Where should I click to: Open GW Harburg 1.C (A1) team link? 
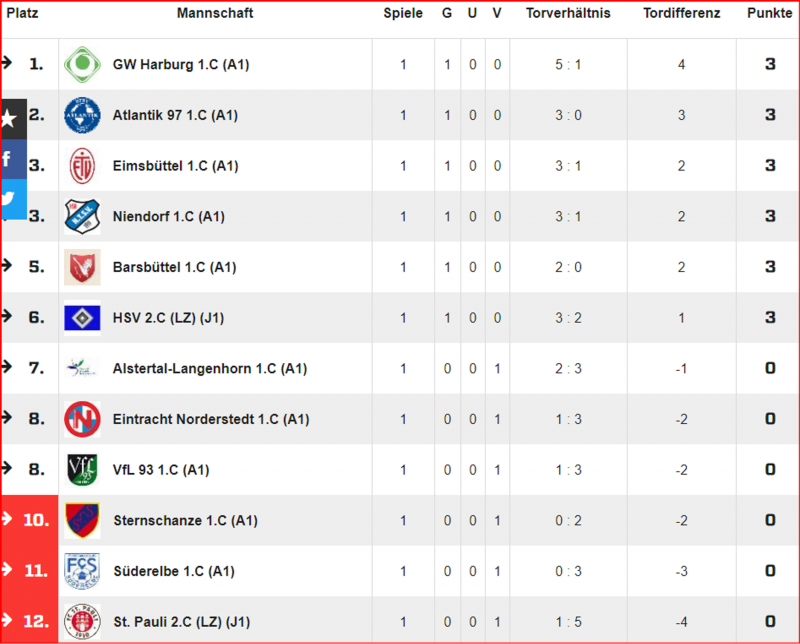tap(181, 65)
